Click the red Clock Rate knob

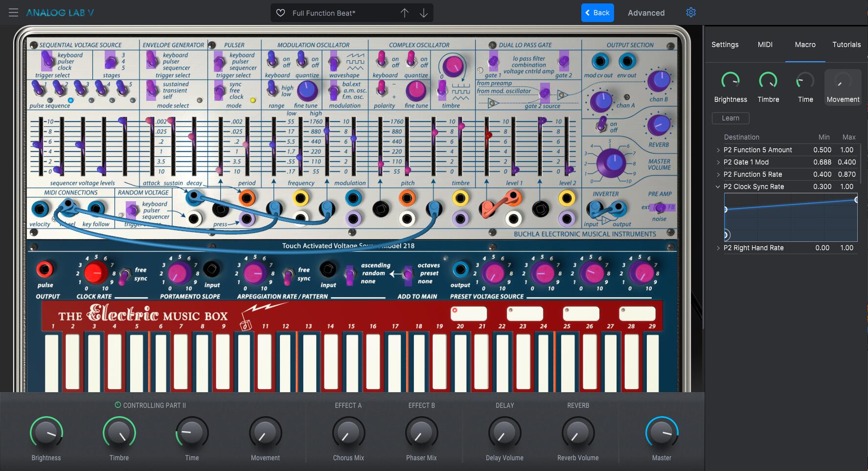point(95,273)
